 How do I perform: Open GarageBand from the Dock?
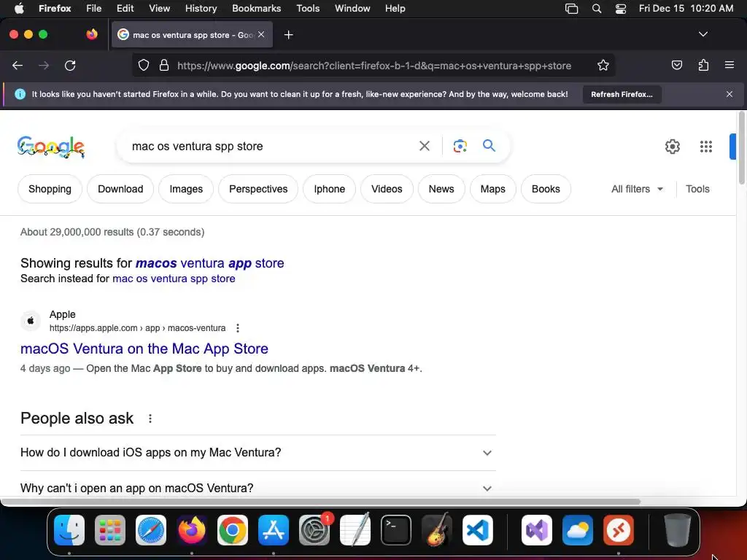[437, 530]
